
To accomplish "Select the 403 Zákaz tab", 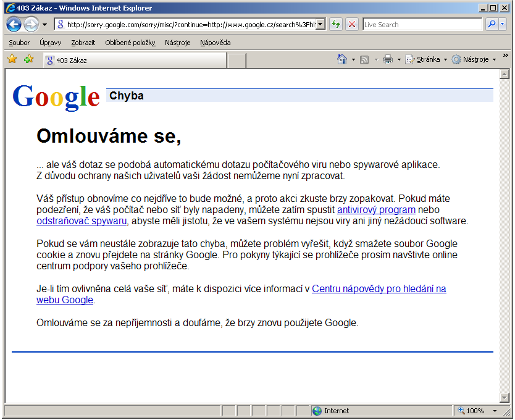I will click(x=135, y=61).
